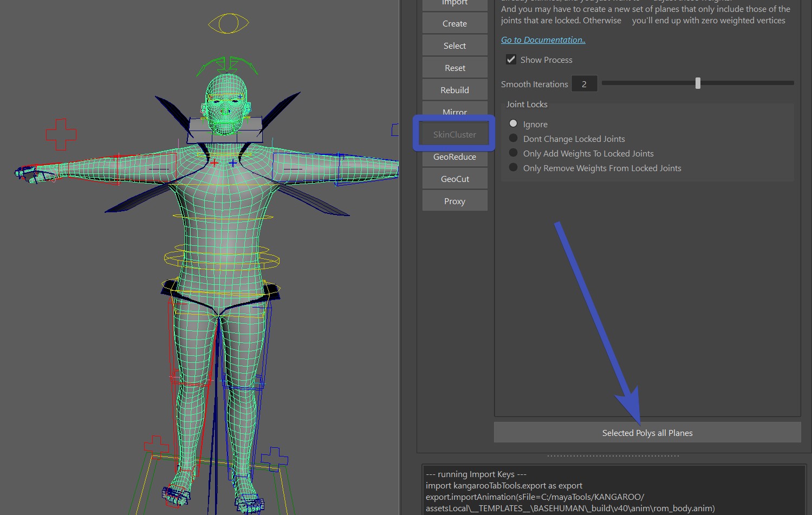The height and width of the screenshot is (515, 812).
Task: Select the green head arc control
Action: (x=227, y=64)
